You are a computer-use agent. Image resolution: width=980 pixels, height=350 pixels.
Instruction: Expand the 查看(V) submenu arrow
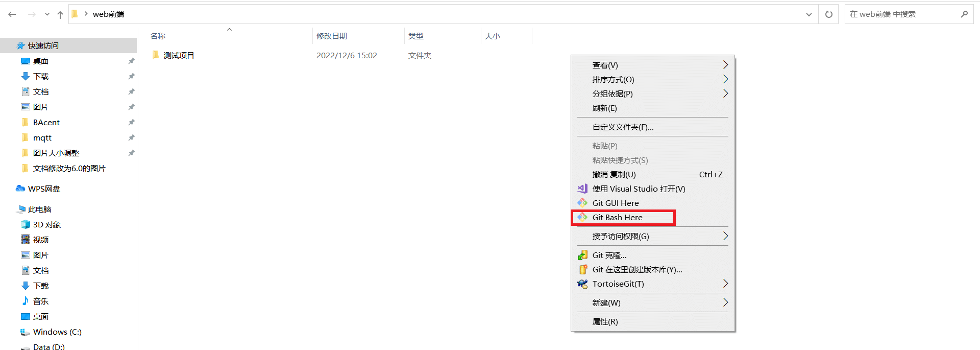click(x=725, y=65)
